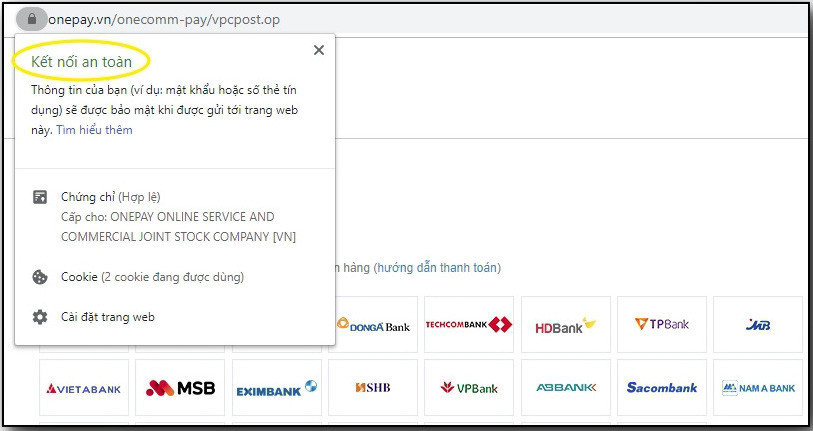Select Eximbank logo
Viewport: 813px width, 431px height.
point(276,388)
